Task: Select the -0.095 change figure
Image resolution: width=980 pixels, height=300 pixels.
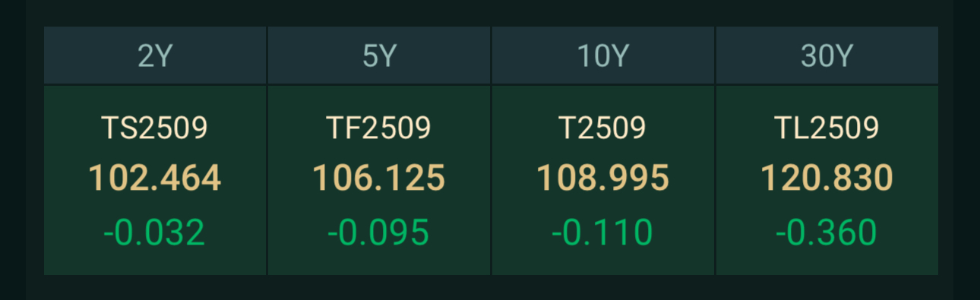Action: pyautogui.click(x=379, y=232)
